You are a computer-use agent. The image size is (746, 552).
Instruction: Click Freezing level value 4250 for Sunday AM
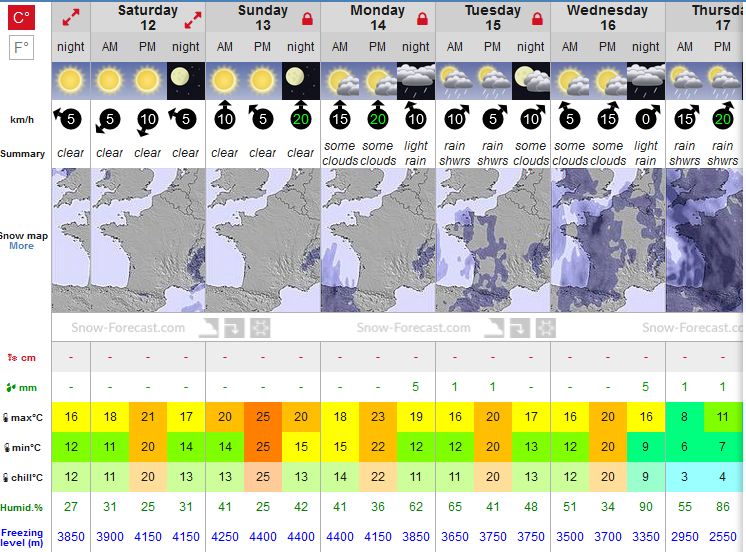coord(225,537)
